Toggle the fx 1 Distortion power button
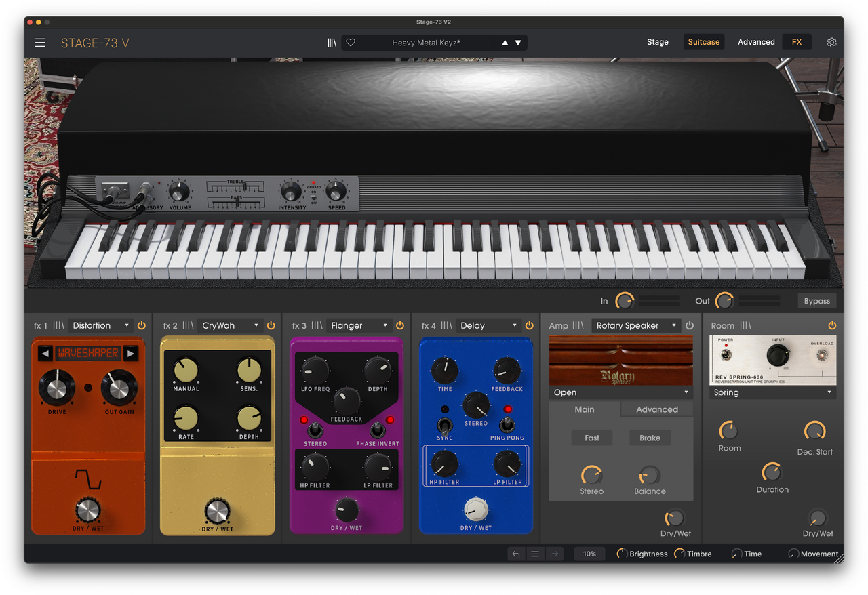 click(142, 326)
